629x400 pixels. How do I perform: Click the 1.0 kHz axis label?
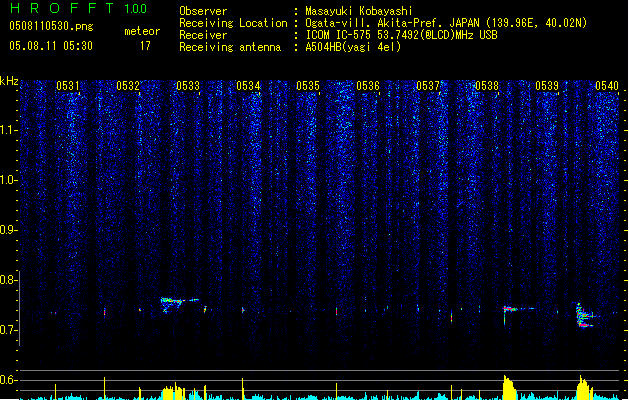pos(8,180)
